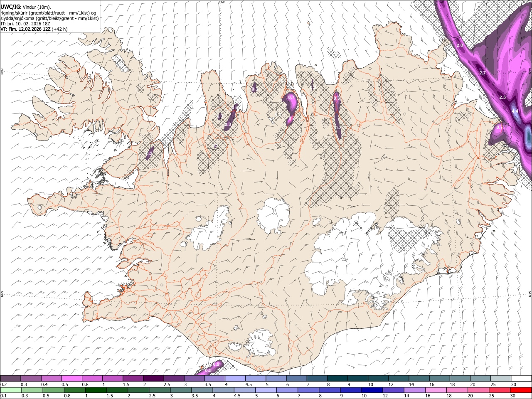Pick the dark green 1 rain scale swatch
The height and width of the screenshot is (399, 532).
(95, 390)
